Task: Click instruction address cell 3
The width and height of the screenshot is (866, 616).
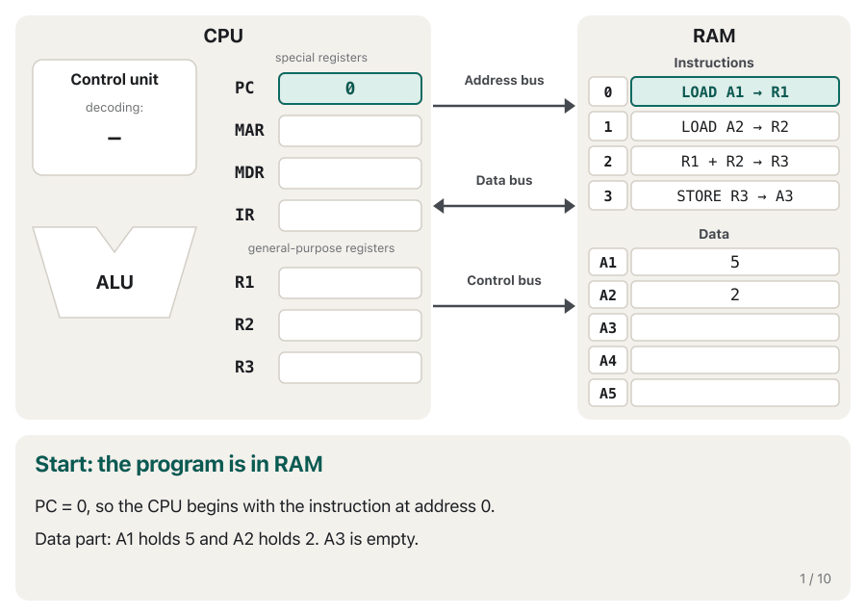Action: (x=607, y=195)
